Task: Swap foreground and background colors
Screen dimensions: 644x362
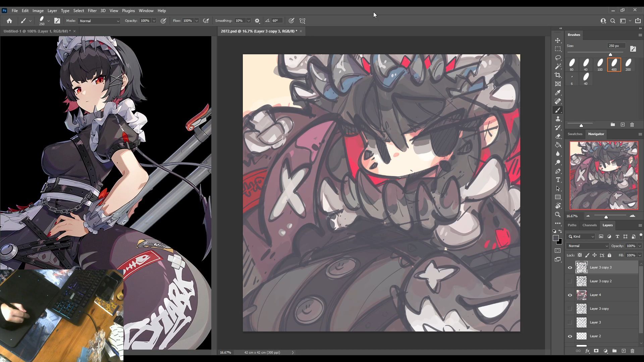Action: coord(560,231)
